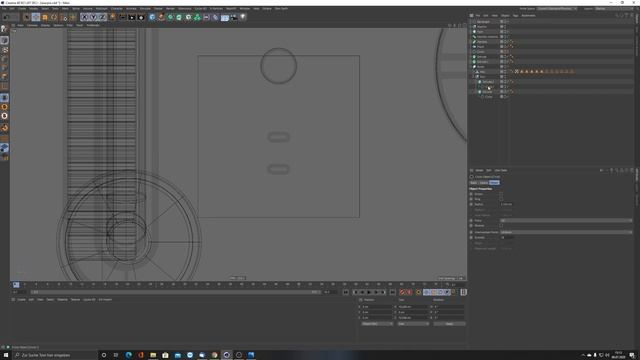
Task: Click the Floor environment icon
Action: pos(224,17)
